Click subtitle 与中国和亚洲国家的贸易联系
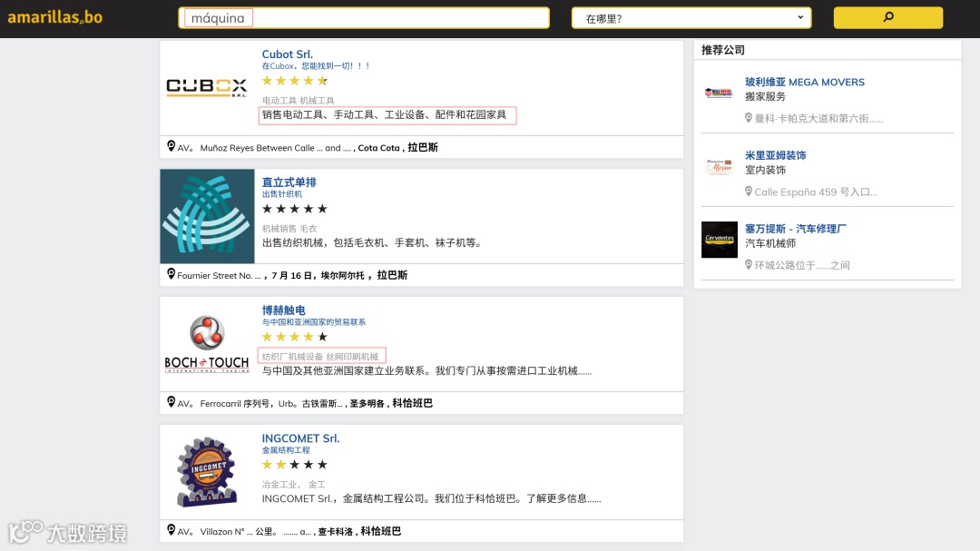This screenshot has width=980, height=551. [x=314, y=322]
